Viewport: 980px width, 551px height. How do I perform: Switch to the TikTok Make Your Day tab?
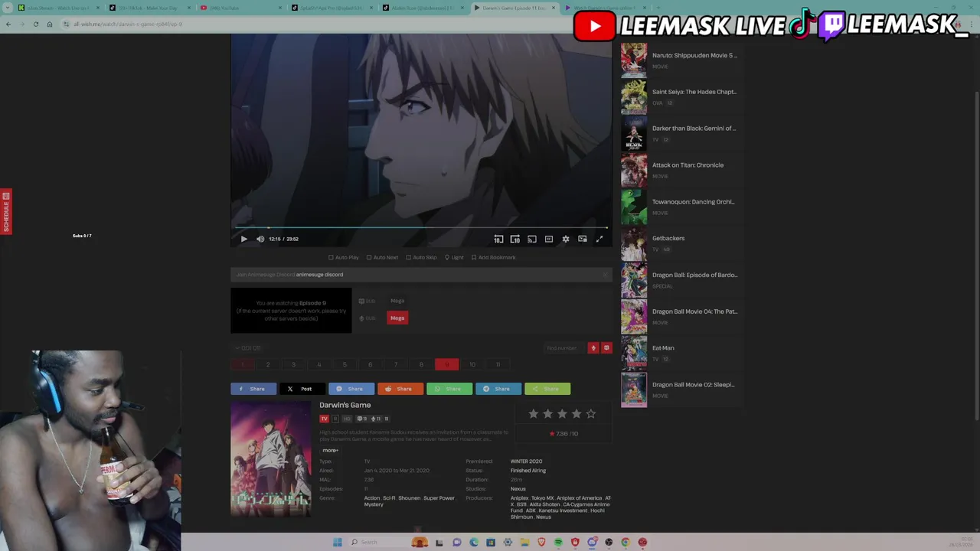tap(149, 8)
